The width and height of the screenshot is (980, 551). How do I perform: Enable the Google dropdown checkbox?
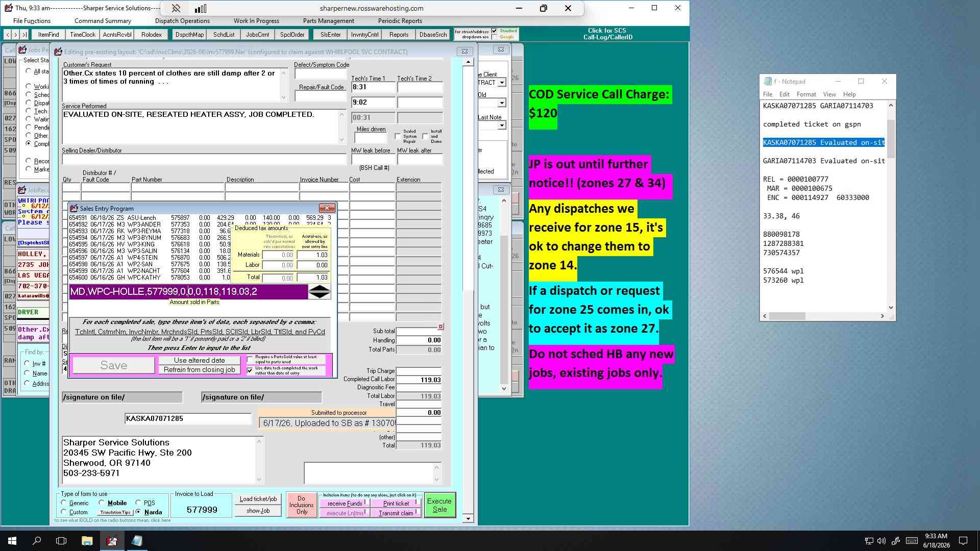[494, 37]
